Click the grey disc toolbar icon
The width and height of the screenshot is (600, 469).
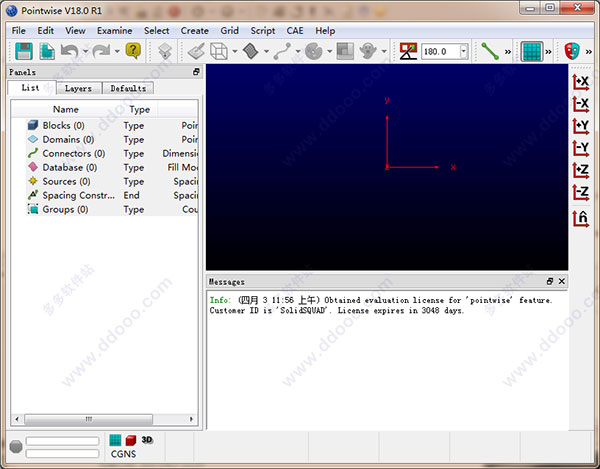(314, 51)
